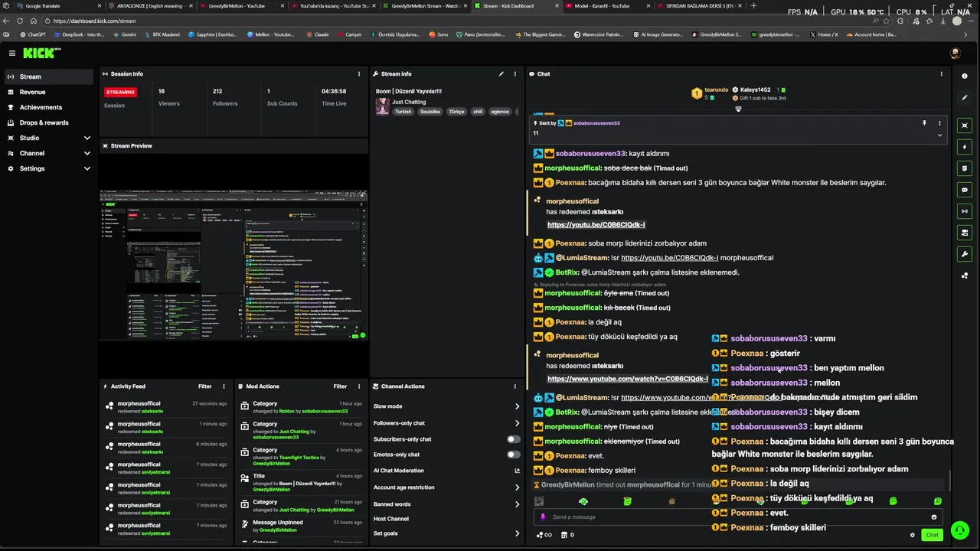980x551 pixels.
Task: Expand the Channel sidebar section
Action: (87, 153)
